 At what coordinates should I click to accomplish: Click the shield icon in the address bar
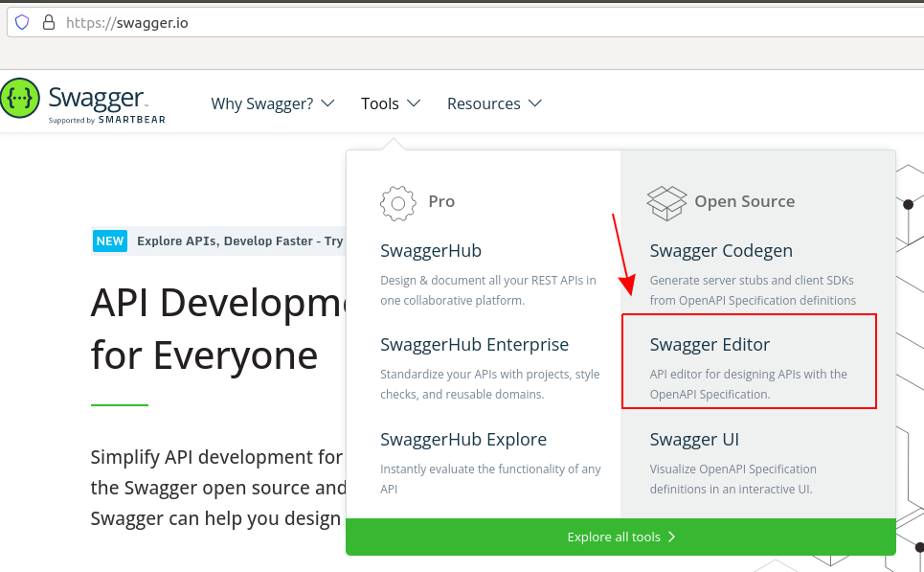click(21, 21)
